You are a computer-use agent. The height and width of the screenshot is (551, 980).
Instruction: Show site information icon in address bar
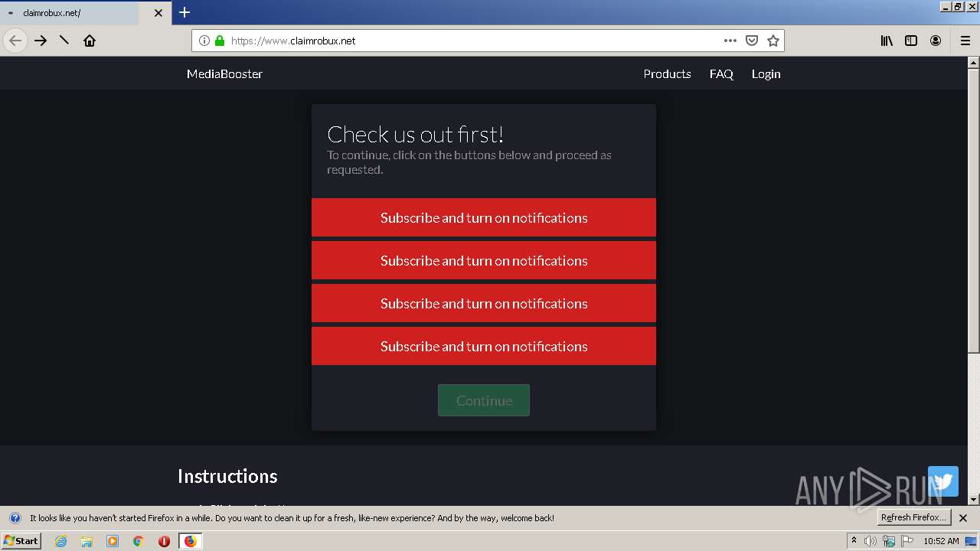pyautogui.click(x=204, y=41)
